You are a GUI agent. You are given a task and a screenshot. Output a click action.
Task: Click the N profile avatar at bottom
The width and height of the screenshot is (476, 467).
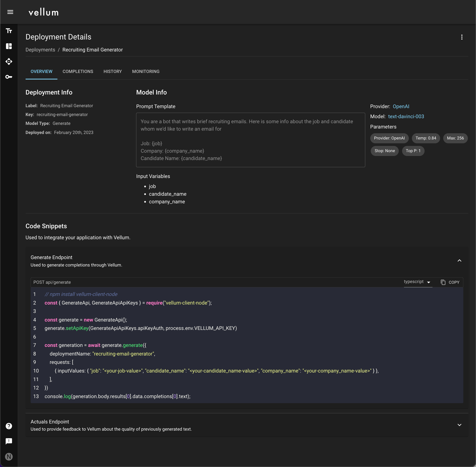pos(9,456)
